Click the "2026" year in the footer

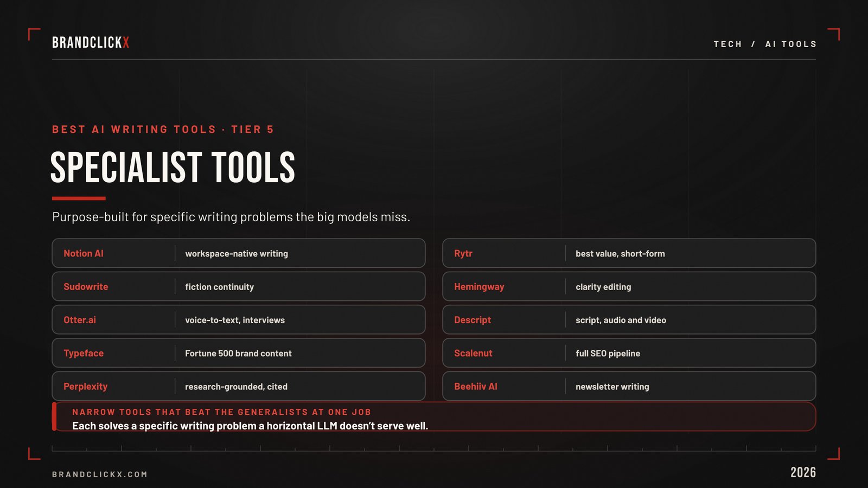[803, 472]
